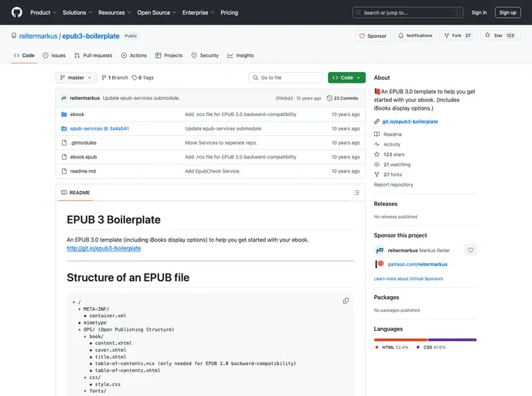Copy the EPUB structure code block
The width and height of the screenshot is (532, 396).
[346, 301]
